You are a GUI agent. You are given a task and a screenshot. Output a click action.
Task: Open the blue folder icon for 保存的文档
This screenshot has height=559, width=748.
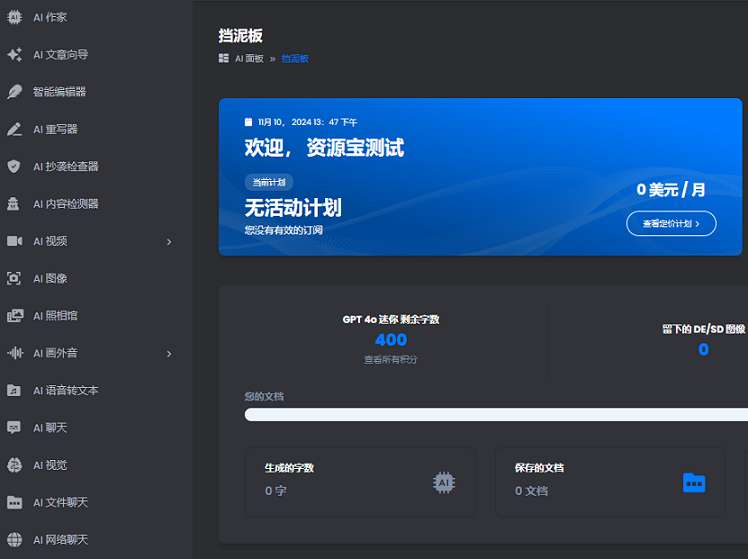tap(694, 483)
